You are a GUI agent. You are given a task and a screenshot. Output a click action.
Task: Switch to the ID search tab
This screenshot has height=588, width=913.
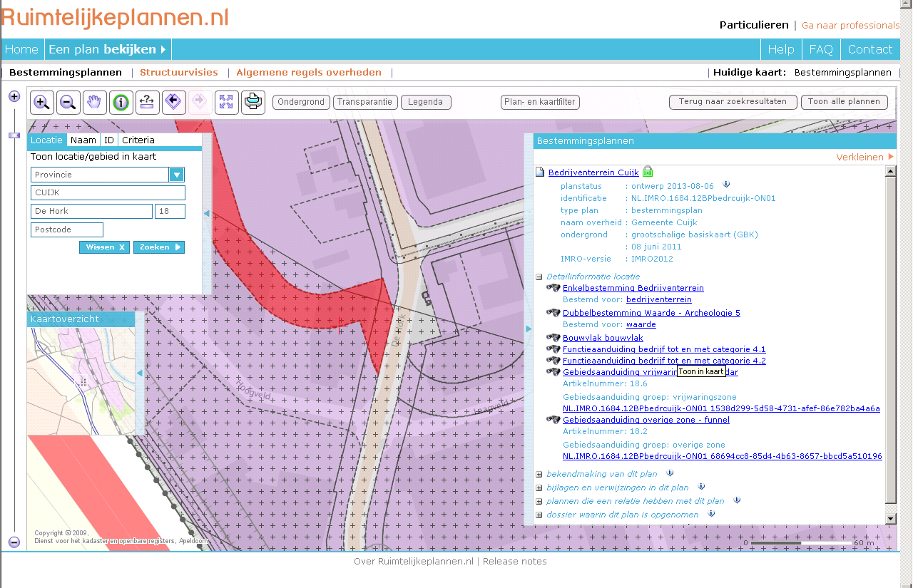click(109, 140)
